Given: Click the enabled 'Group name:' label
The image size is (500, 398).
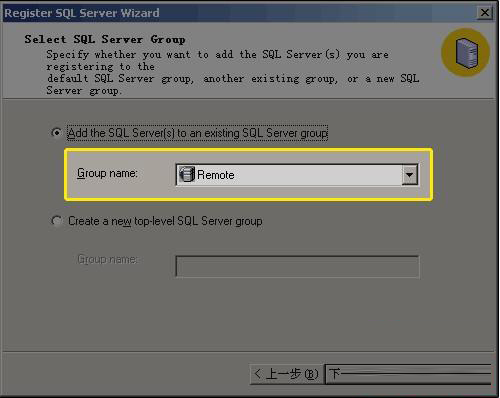Looking at the screenshot, I should (x=107, y=173).
